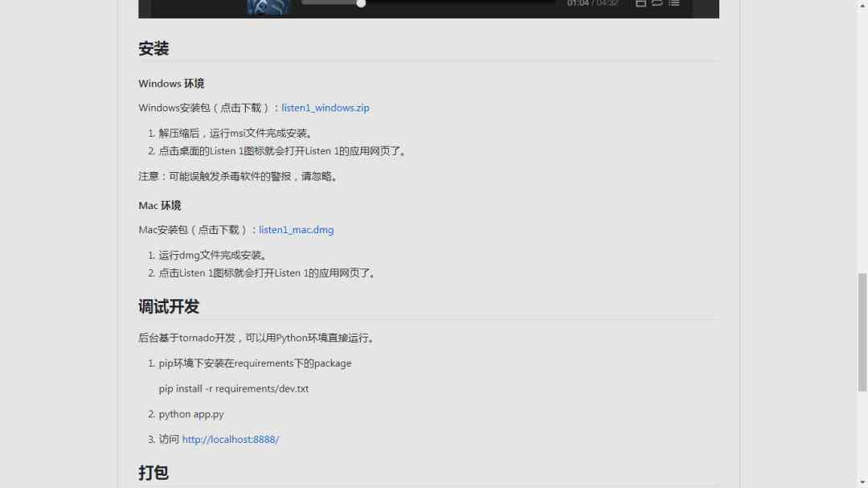Click the text '解压缩后，运行msi文件完成安装。'
868x488 pixels.
click(237, 133)
